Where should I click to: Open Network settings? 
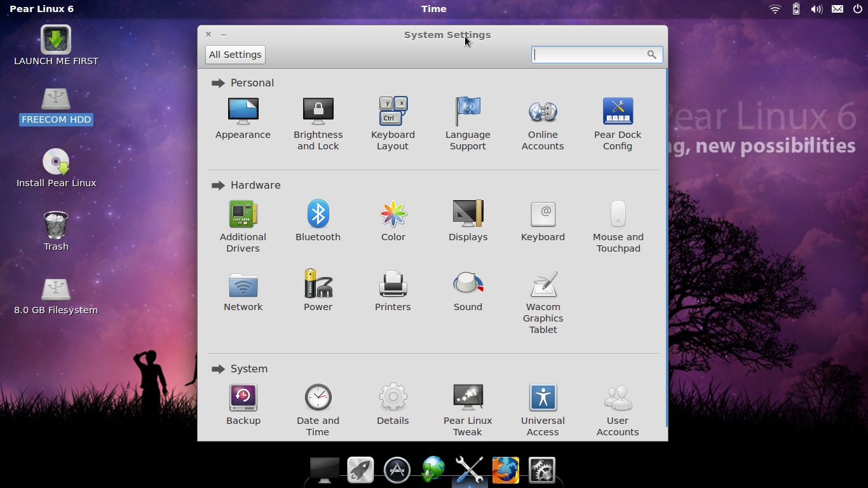tap(243, 291)
